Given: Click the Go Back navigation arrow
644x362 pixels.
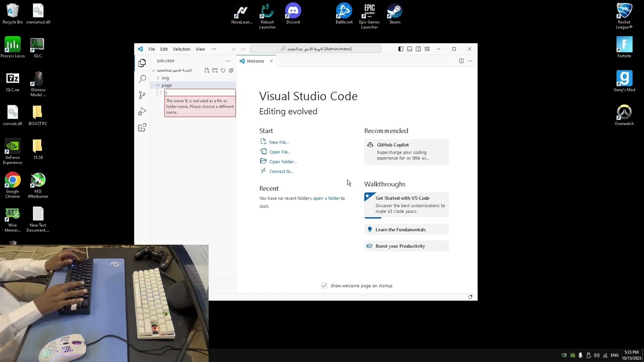Looking at the screenshot, I should [234, 49].
